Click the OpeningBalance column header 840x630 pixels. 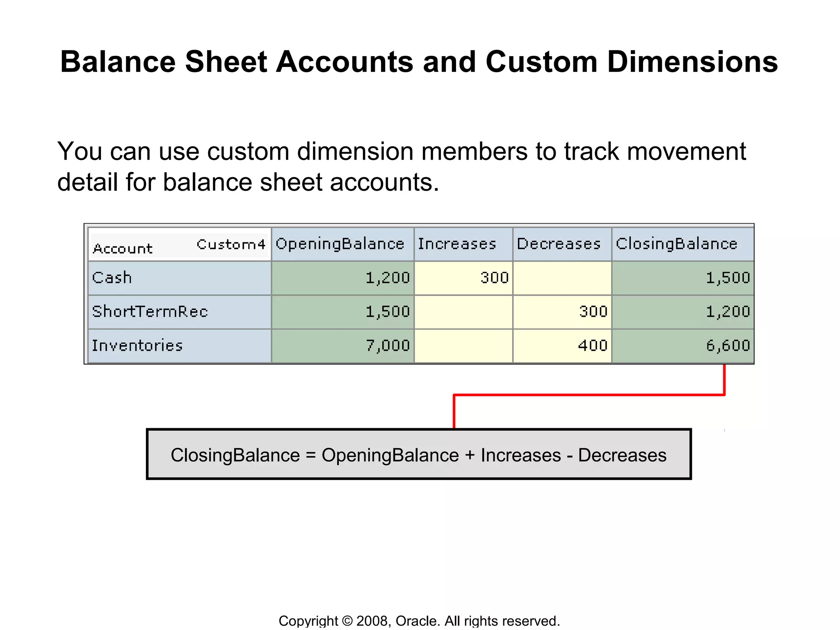pos(342,244)
